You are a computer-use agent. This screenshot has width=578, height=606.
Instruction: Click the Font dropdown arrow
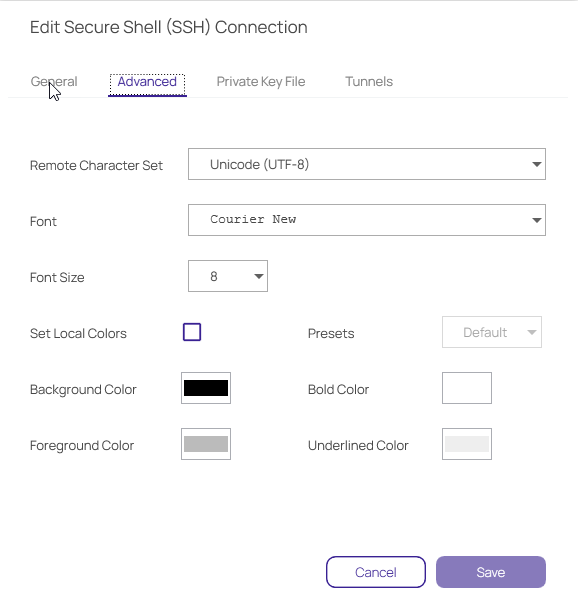pos(536,220)
